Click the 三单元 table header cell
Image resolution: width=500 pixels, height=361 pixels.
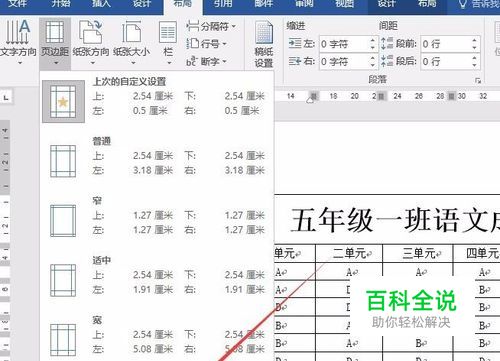coord(418,254)
